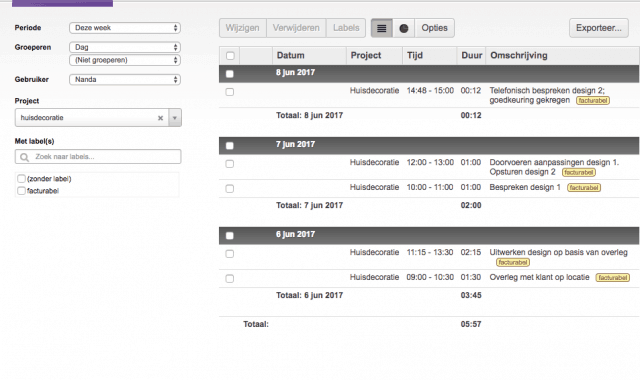Expand the Project combo box arrow
Viewport: 640px width, 380px height.
(x=175, y=118)
